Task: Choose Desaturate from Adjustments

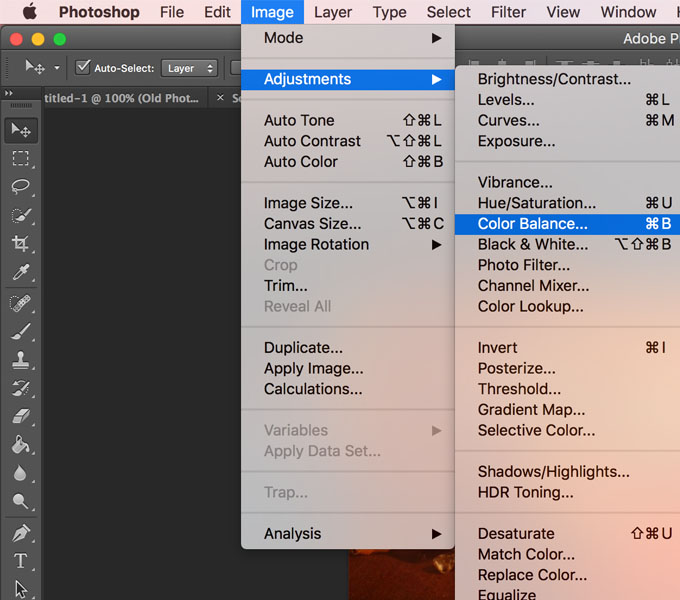Action: coord(567,534)
